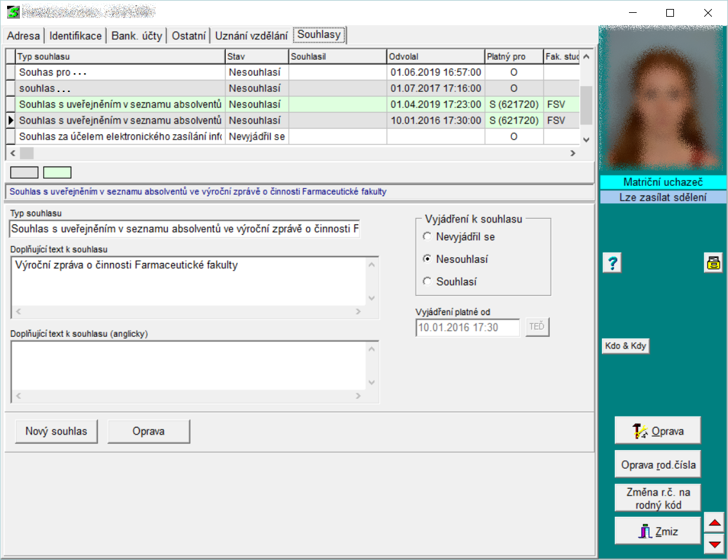
Task: Click the light green color legend swatch
Action: pyautogui.click(x=57, y=172)
